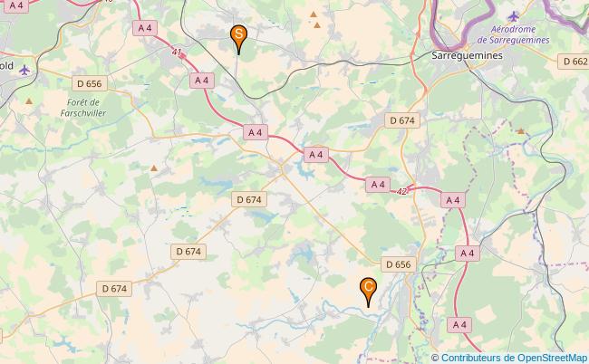Click the Sarreguemines city label

coord(467,55)
